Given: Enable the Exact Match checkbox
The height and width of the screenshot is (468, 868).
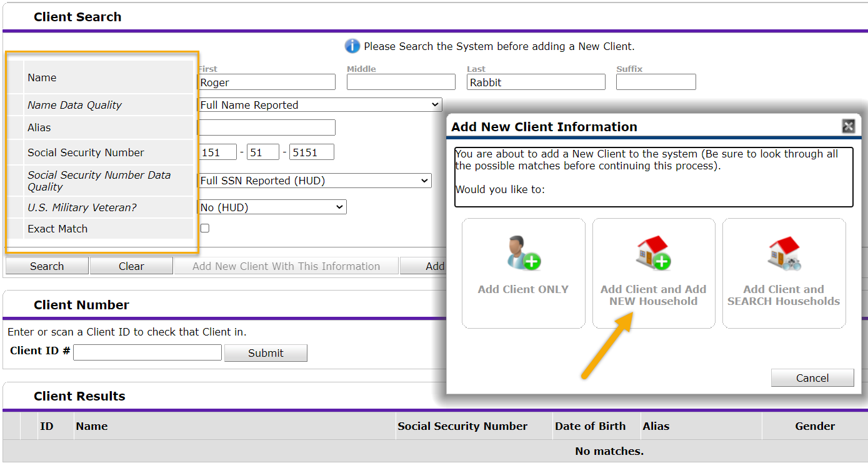Looking at the screenshot, I should click(204, 228).
